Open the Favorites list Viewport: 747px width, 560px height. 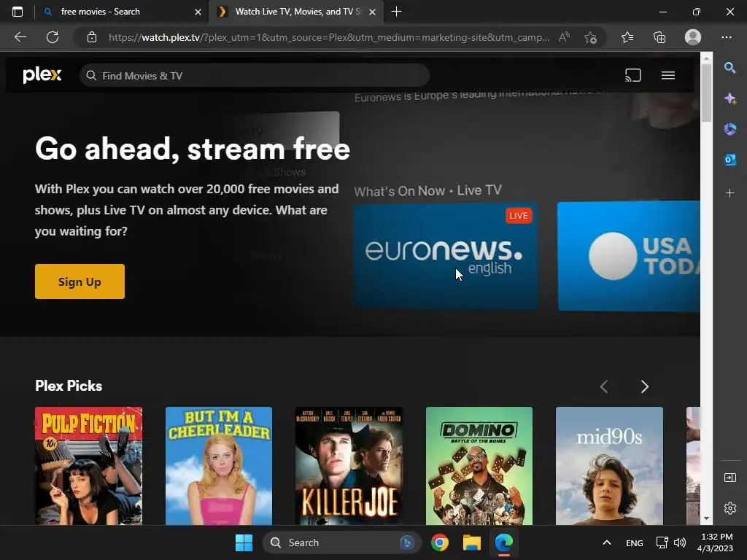[627, 37]
